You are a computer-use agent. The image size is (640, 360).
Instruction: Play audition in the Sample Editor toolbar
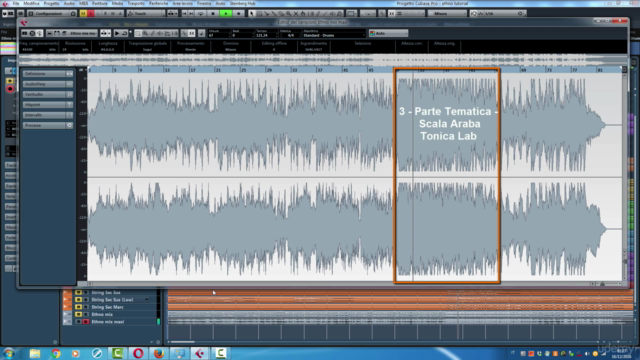tap(117, 33)
